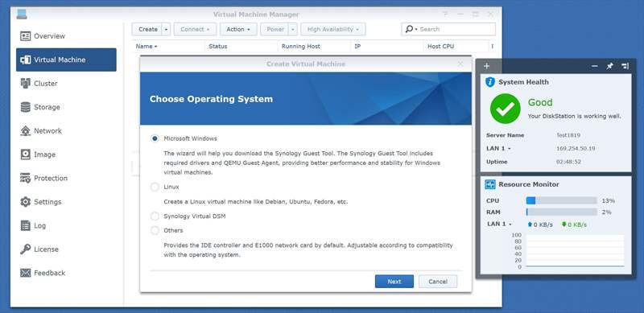Minimize the widget panel
Screen dimensions: 644x313
(x=595, y=66)
